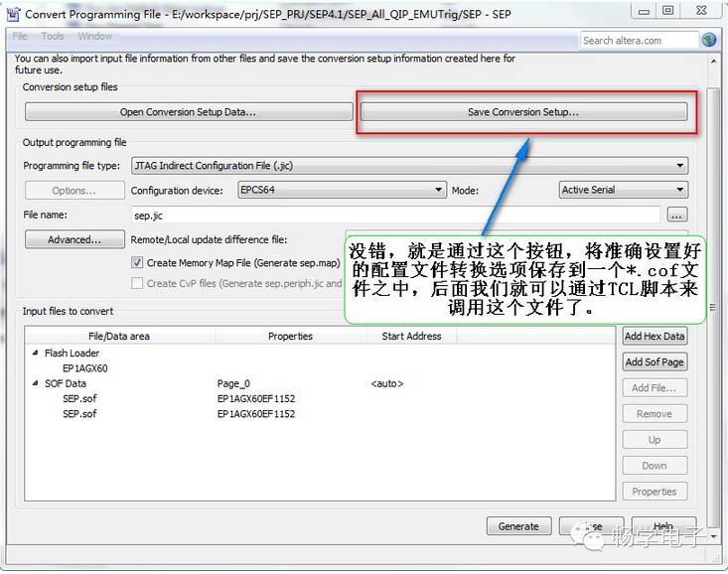
Task: Click the <auto> start address cell
Action: pyautogui.click(x=387, y=383)
